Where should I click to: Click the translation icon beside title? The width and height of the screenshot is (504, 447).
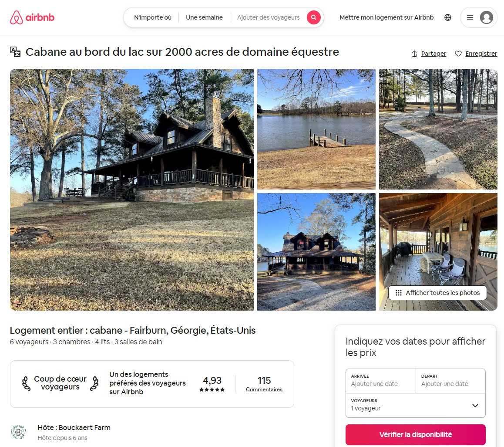coord(15,52)
